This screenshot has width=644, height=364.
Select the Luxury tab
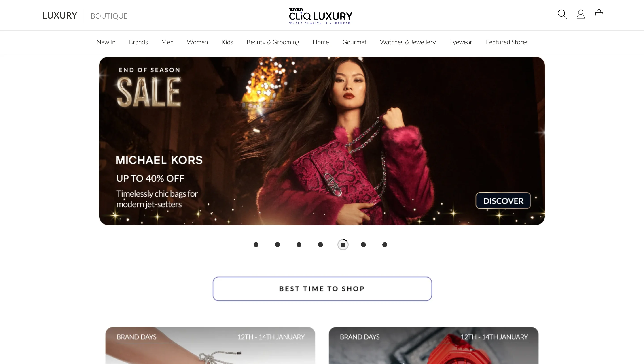60,15
